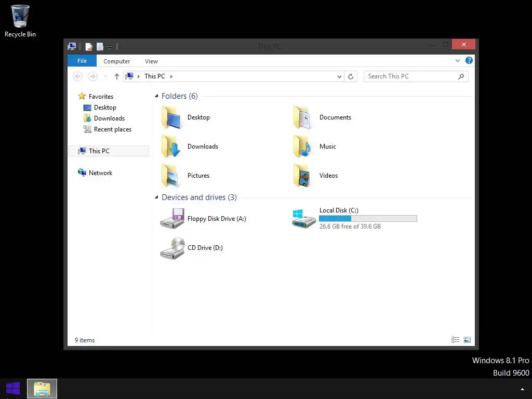The image size is (532, 399).
Task: Go forward with the Forward arrow
Action: pyautogui.click(x=92, y=76)
